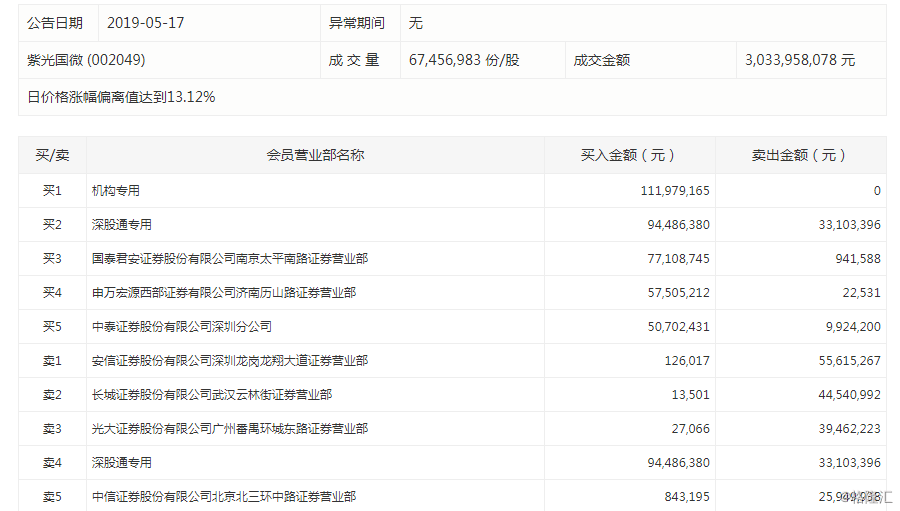Select 长城证券 武汉云林街 branch name
This screenshot has height=511, width=900.
[212, 394]
